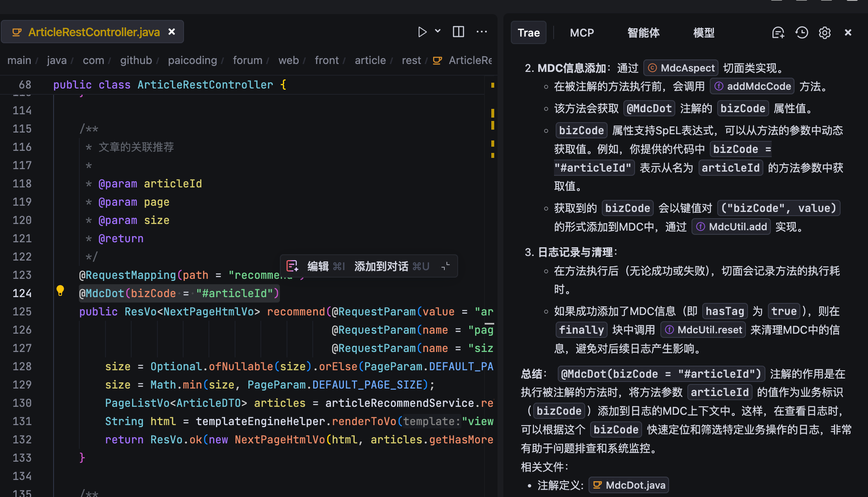This screenshot has height=497, width=868.
Task: Open the MdcAspect class reference link
Action: [x=681, y=68]
